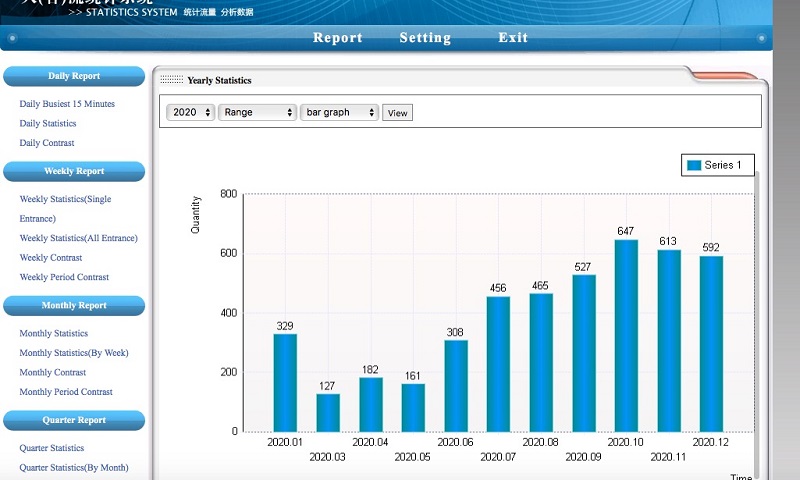Image resolution: width=800 pixels, height=480 pixels.
Task: Open the Monthly Statistics link
Action: (x=54, y=333)
